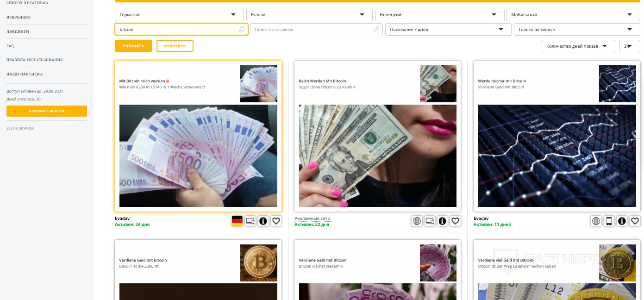Click the Показать button
644x300 pixels.
(x=133, y=46)
